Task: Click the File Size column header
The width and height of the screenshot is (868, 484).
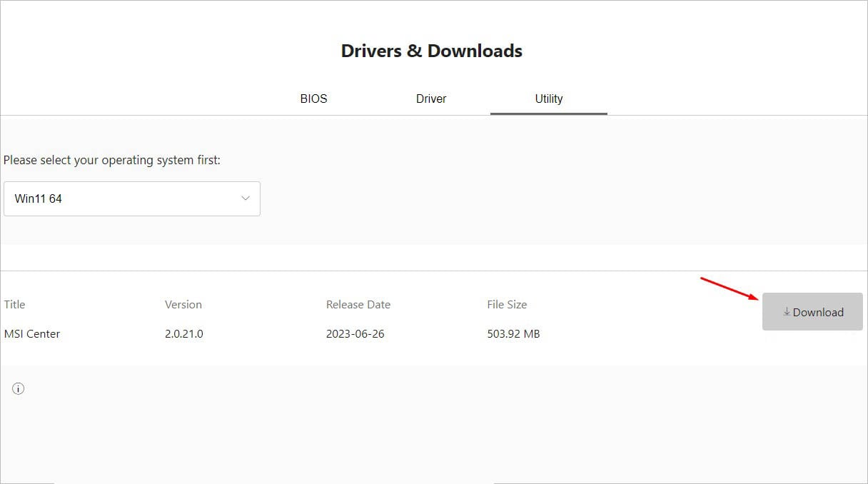Action: coord(507,304)
